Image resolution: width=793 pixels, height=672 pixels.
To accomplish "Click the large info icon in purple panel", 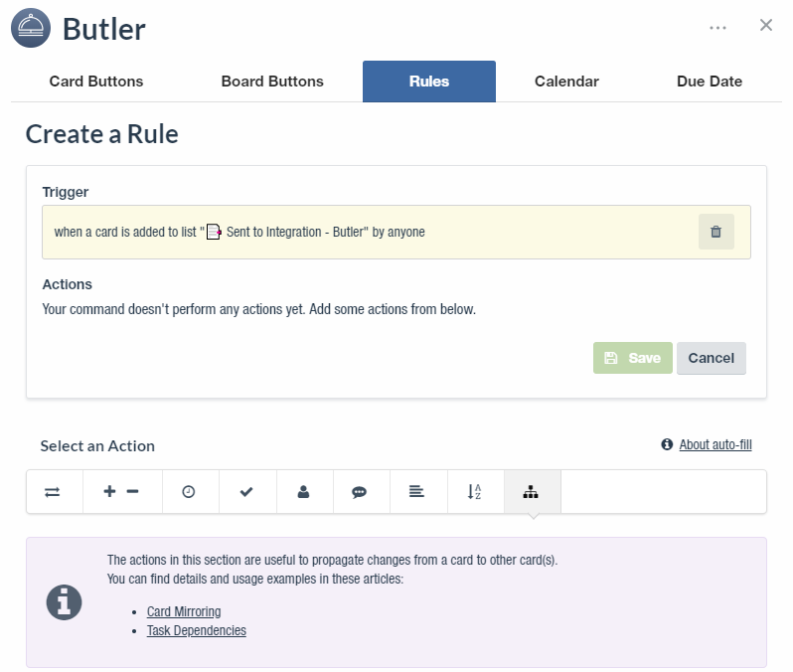I will [64, 602].
